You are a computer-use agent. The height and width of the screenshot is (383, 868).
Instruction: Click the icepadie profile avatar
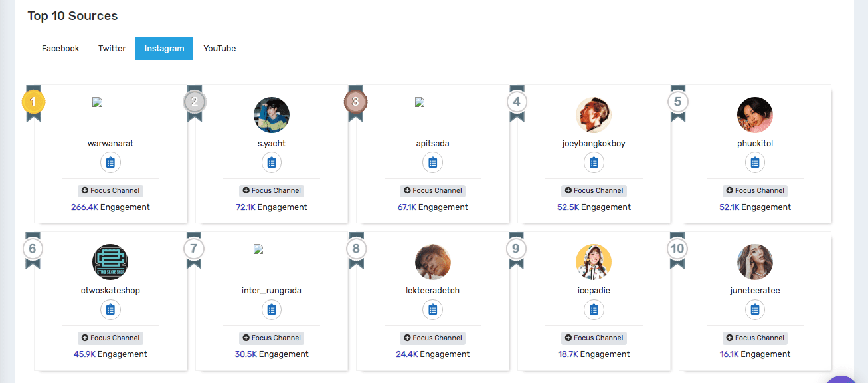tap(594, 262)
